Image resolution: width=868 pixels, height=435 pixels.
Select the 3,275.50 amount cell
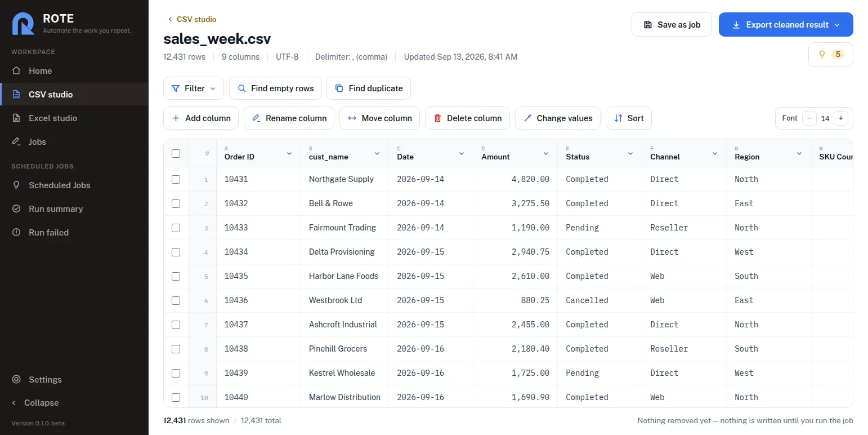click(516, 203)
